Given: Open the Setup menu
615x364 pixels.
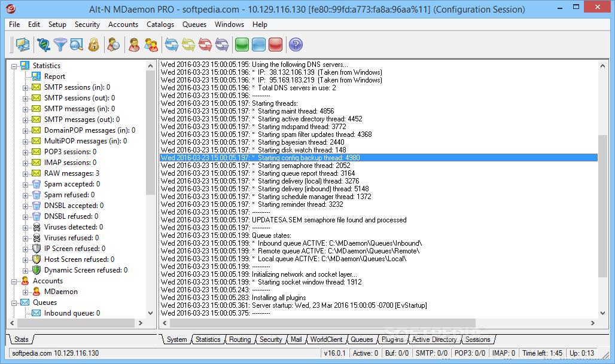Looking at the screenshot, I should 57,25.
